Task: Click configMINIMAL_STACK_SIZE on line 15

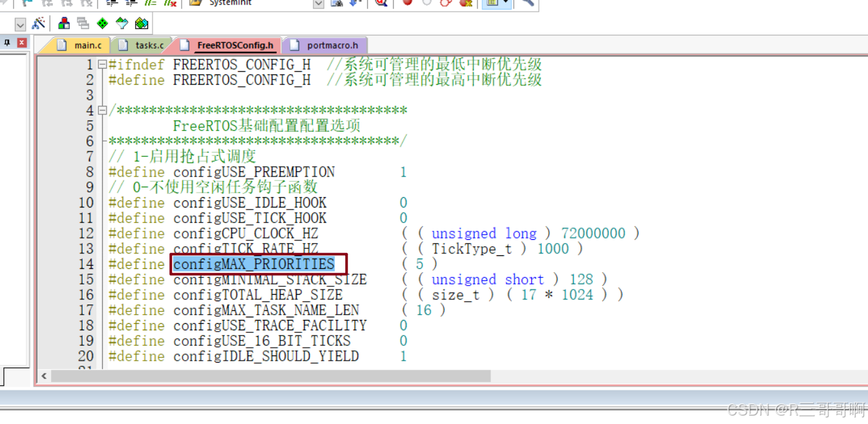Action: point(270,279)
